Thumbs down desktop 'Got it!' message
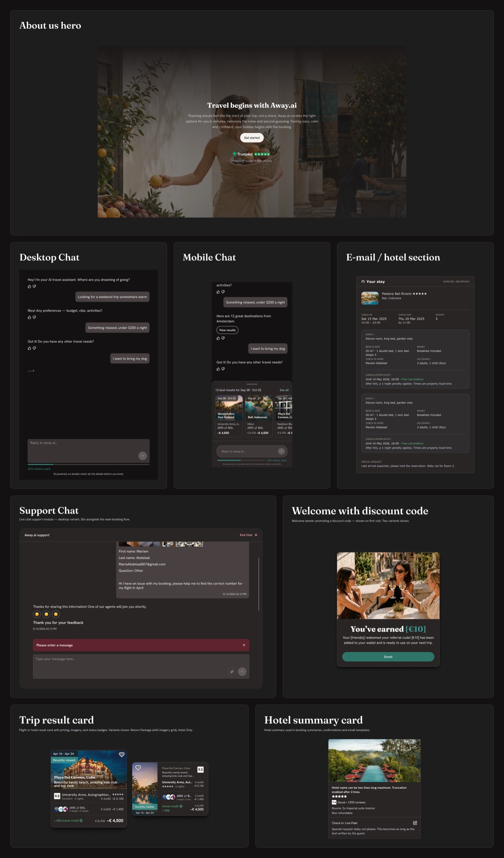The width and height of the screenshot is (504, 858). coord(34,348)
